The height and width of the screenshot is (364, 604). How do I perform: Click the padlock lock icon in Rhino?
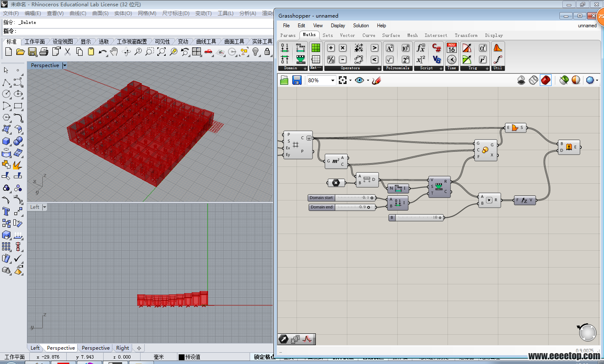(267, 52)
